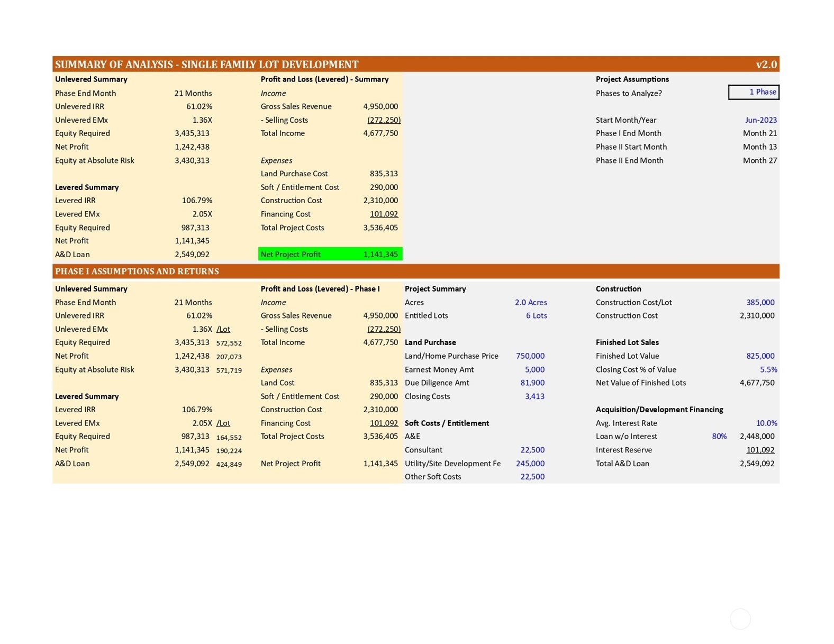Click the 'Net Value of Finished Lots' label

point(641,383)
